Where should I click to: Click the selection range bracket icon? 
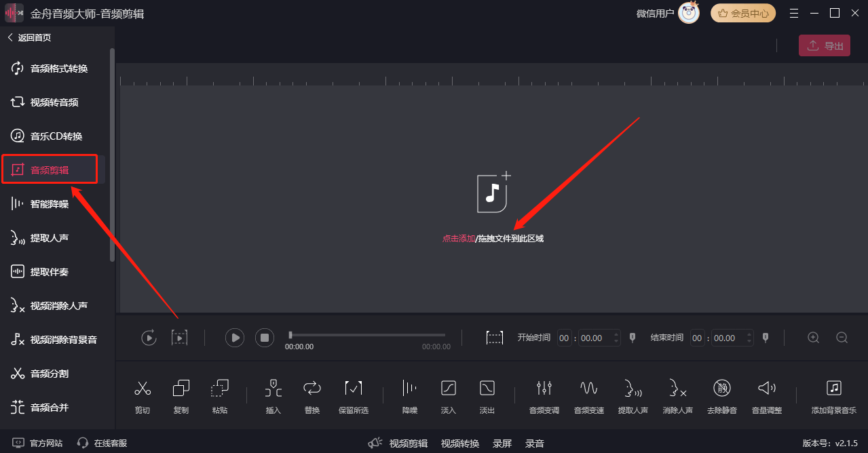coord(495,337)
